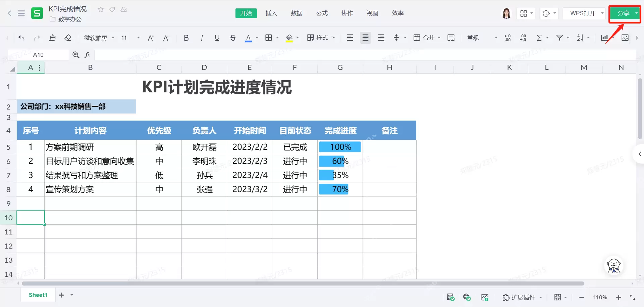Align text right
The width and height of the screenshot is (644, 307).
(381, 38)
